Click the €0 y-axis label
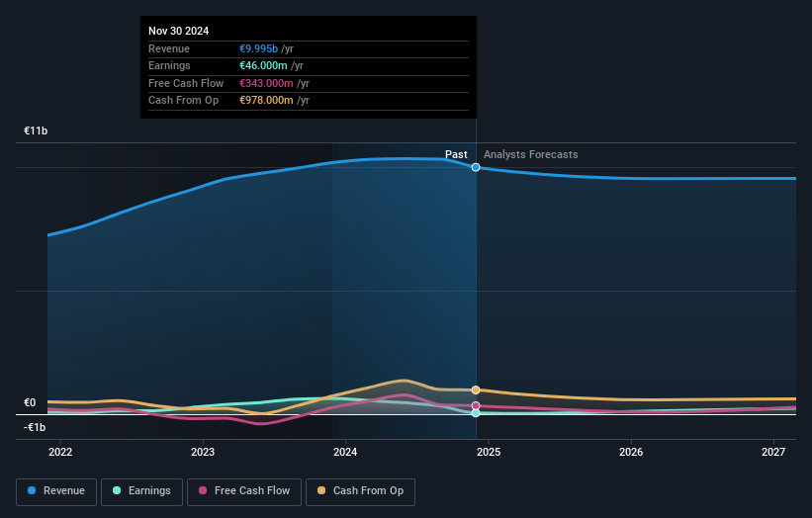This screenshot has height=518, width=812. click(x=30, y=402)
